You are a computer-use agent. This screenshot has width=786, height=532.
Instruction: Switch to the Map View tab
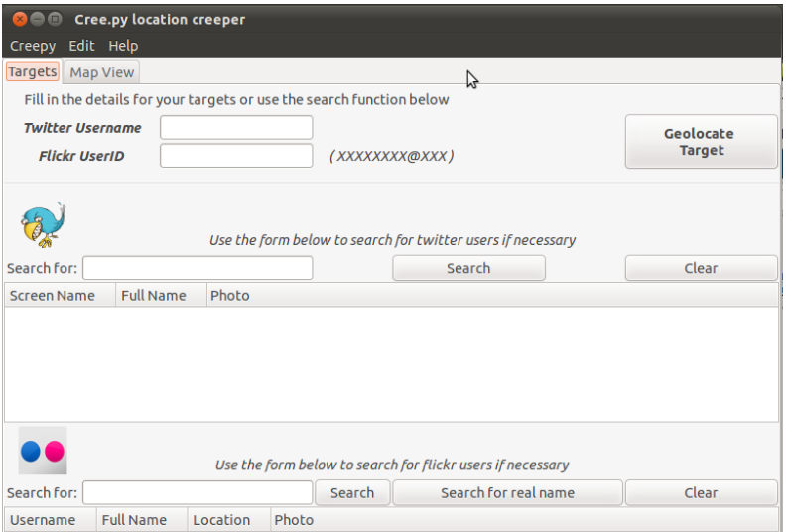pos(102,72)
